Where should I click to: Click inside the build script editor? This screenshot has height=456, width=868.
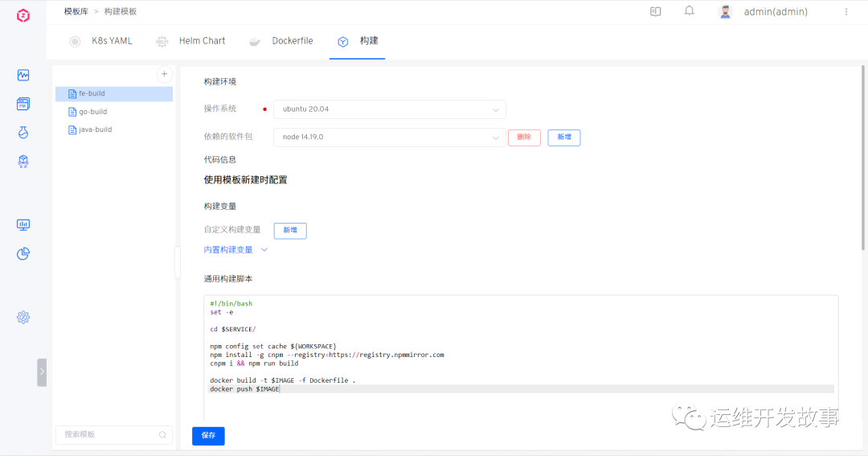(x=520, y=357)
